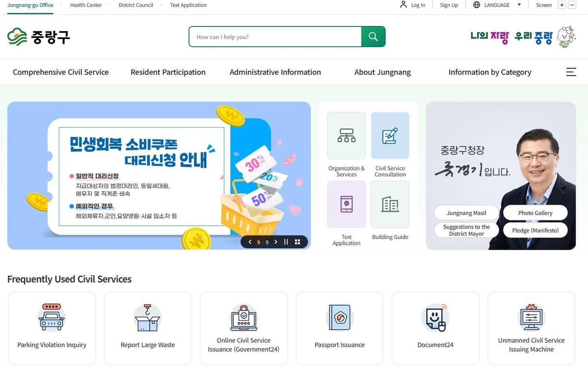The image size is (588, 367).
Task: Open the Document24 service icon
Action: pyautogui.click(x=435, y=317)
